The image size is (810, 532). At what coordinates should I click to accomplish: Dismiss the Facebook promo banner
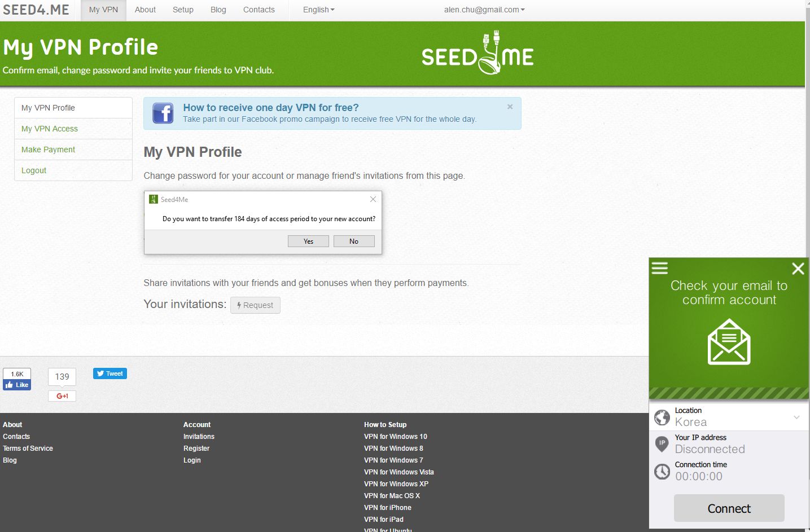click(x=510, y=107)
